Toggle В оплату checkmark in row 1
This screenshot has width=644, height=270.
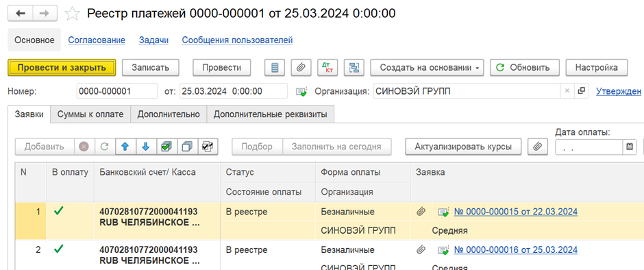tap(60, 211)
